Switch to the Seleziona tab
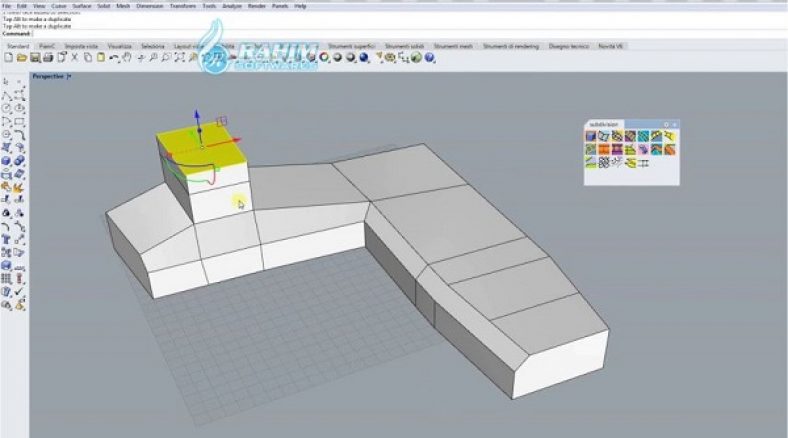 click(x=153, y=46)
